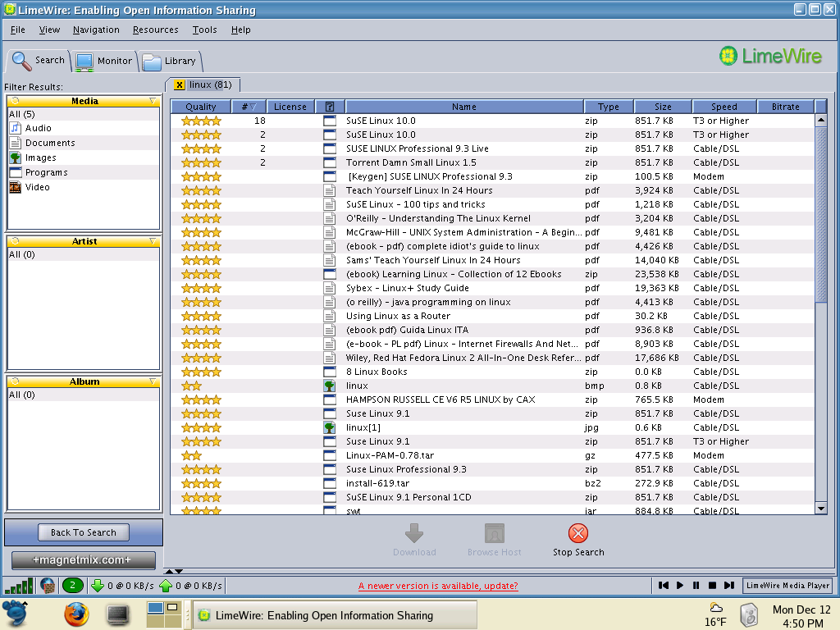
Task: Sort by the Quality column header
Action: (201, 107)
